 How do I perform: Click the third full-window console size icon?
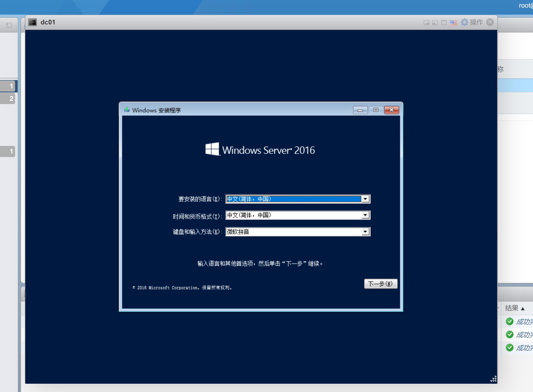(444, 22)
